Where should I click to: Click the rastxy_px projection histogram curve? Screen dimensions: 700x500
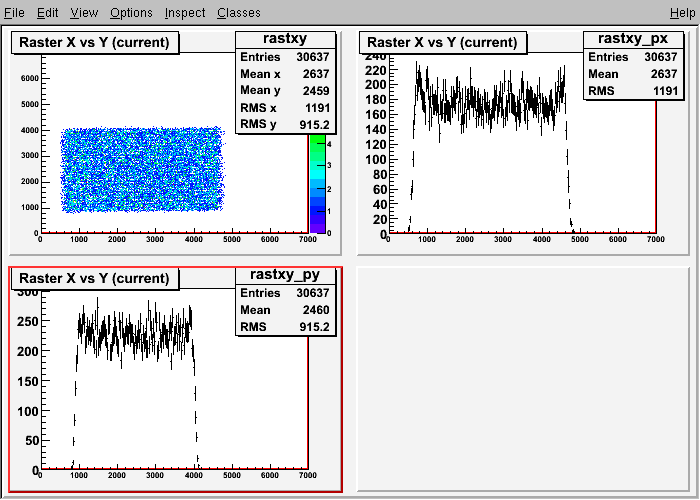[x=491, y=103]
